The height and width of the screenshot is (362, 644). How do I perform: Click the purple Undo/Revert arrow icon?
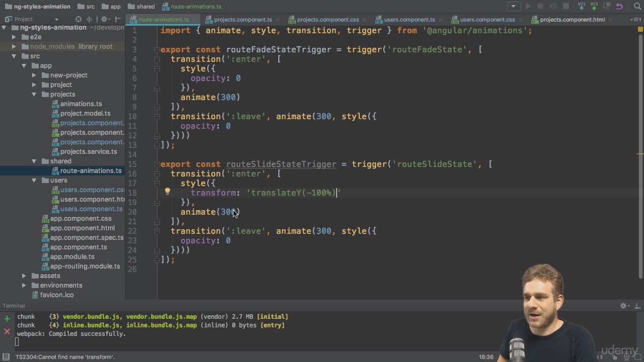[619, 7]
